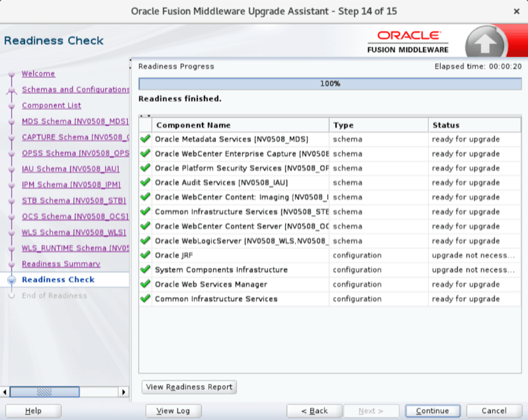Click checkmark beside Oracle Audit Services

145,182
